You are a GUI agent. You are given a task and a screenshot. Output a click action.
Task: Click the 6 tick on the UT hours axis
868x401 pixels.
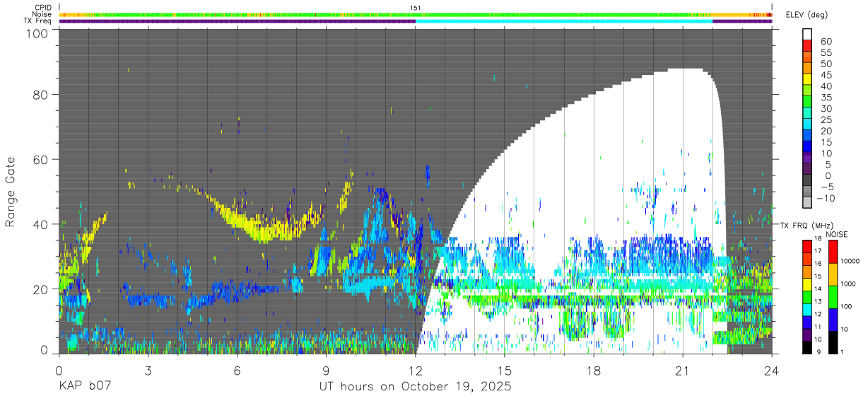point(237,371)
